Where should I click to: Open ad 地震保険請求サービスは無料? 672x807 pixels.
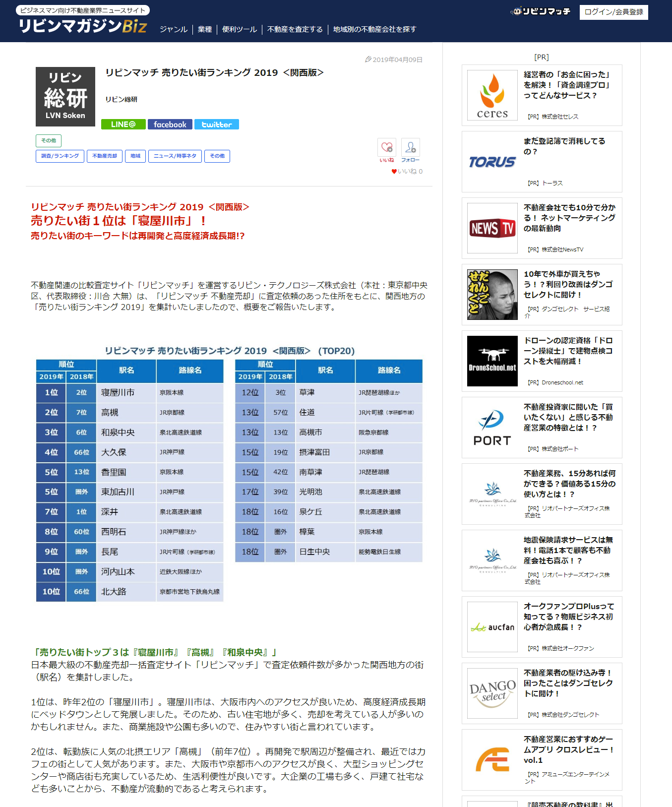568,550
